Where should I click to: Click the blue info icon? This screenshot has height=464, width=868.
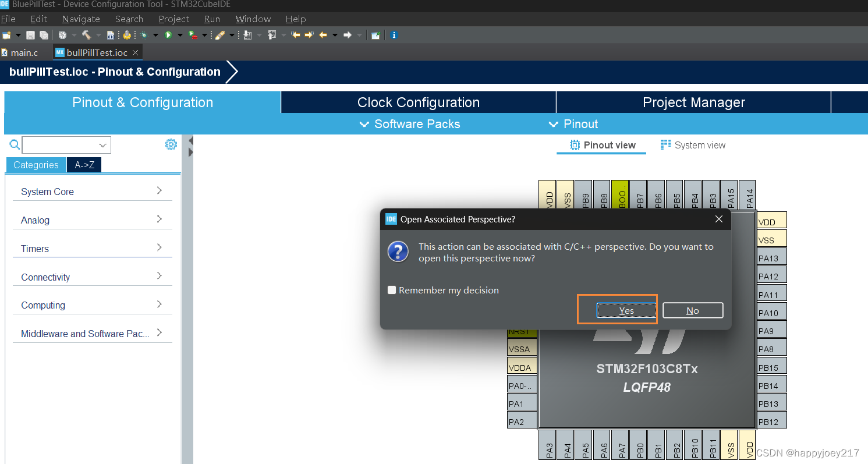click(x=394, y=35)
